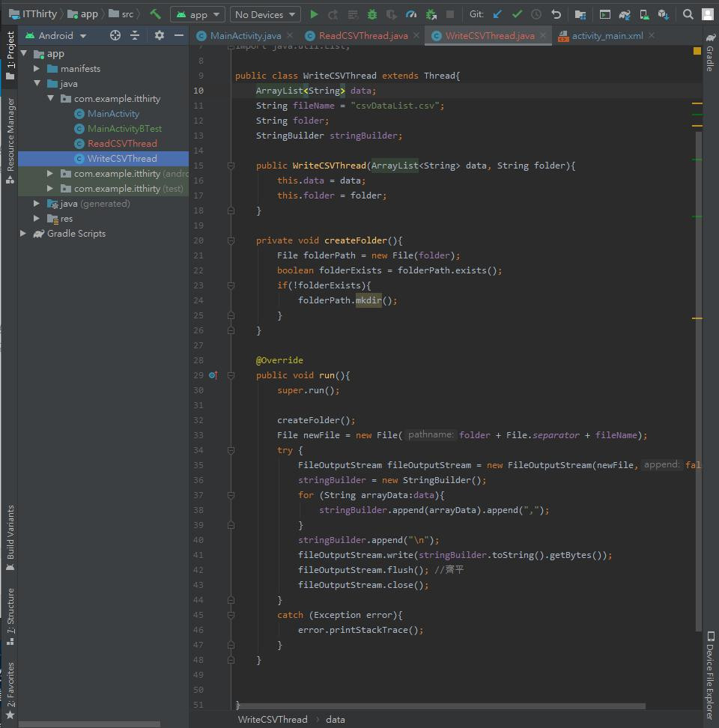Start debugging with the green bug icon
The width and height of the screenshot is (719, 728).
click(372, 14)
